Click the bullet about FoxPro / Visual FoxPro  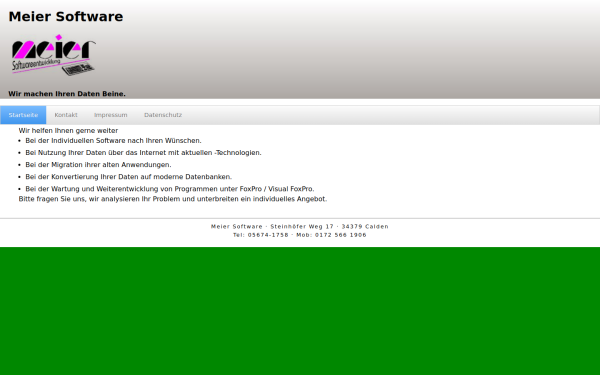click(x=170, y=189)
